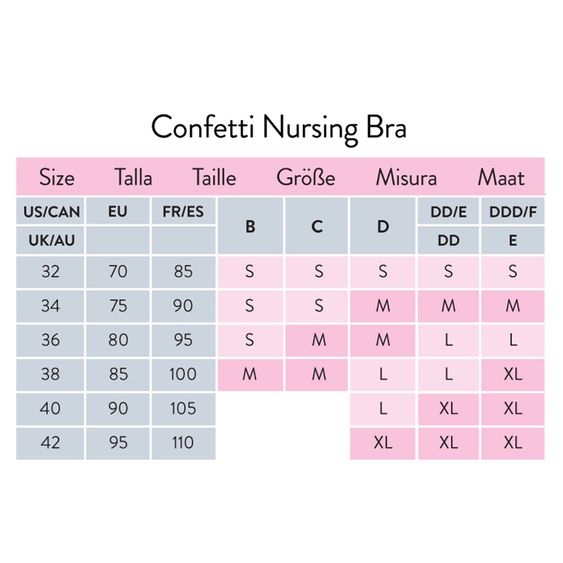Select band size 42 row cell
Image resolution: width=563 pixels, height=563 pixels.
pyautogui.click(x=50, y=443)
